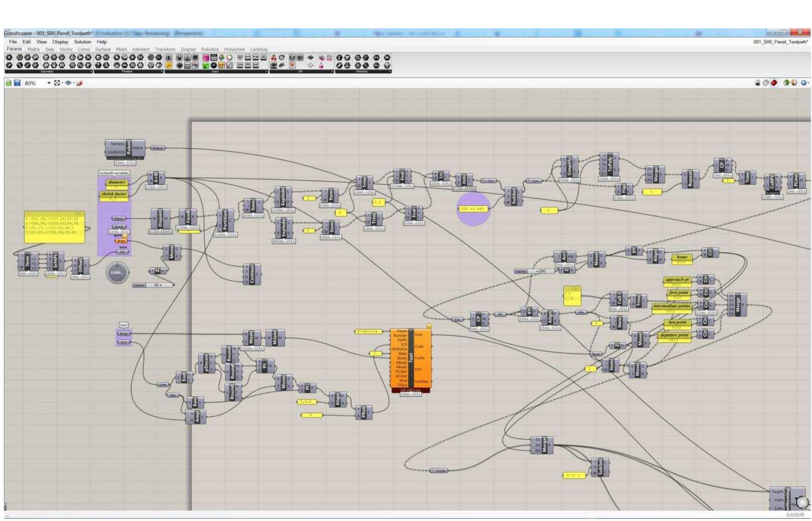Click the 001_S00_Panel_Toolpath document name button
The image size is (812, 521).
(x=781, y=42)
